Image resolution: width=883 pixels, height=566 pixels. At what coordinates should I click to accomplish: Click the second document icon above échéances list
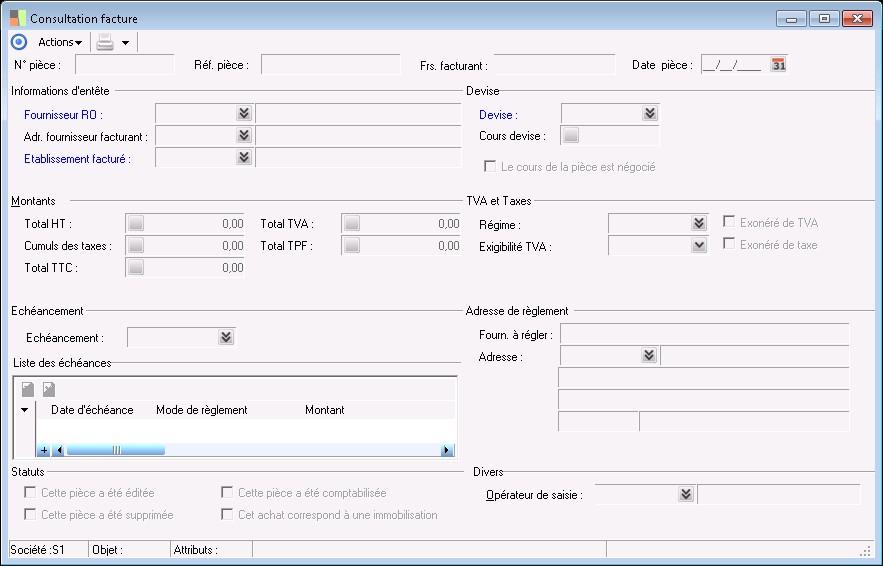49,389
